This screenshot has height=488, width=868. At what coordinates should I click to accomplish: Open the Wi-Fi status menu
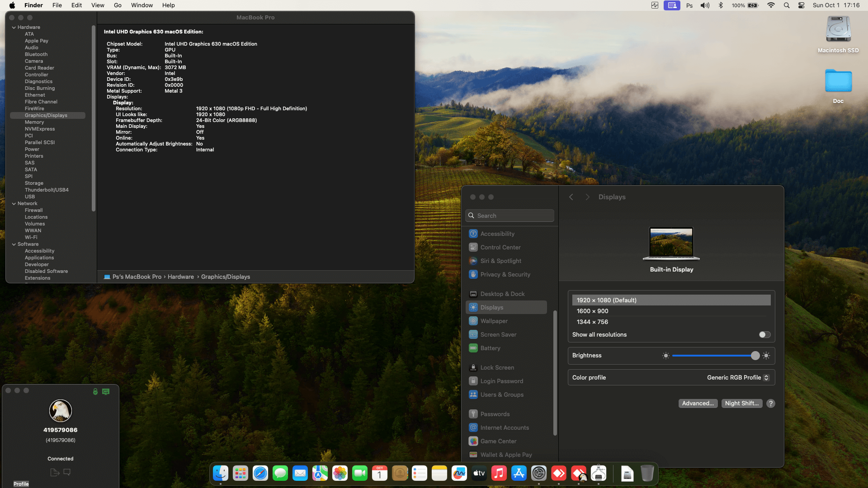tap(771, 5)
